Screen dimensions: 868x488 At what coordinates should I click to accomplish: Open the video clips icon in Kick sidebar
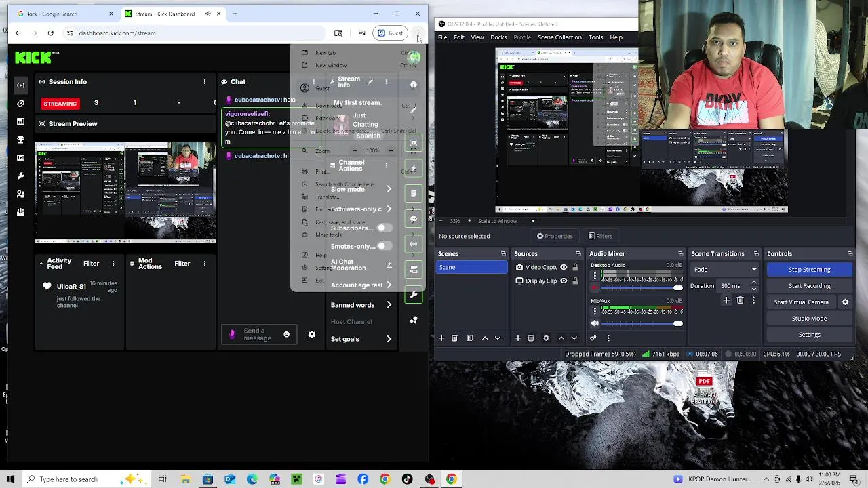point(20,158)
